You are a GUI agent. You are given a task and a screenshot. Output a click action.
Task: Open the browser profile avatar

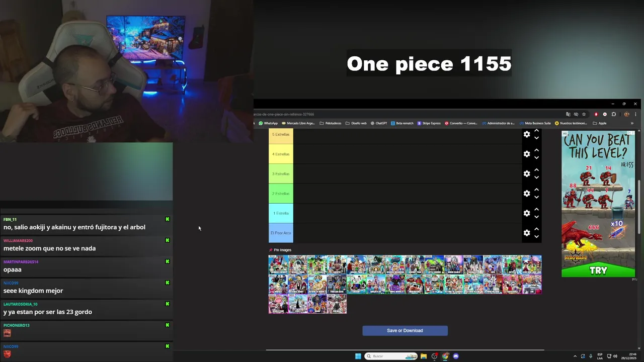(627, 114)
